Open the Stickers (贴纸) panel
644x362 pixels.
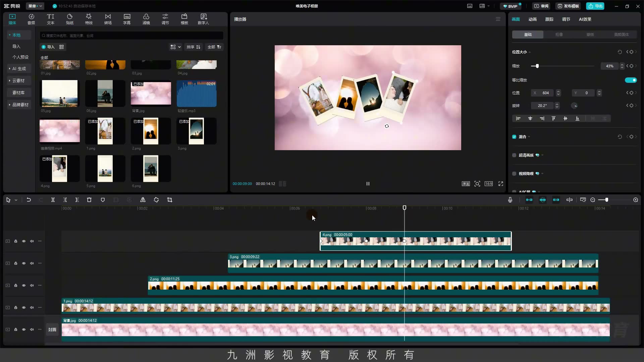point(70,19)
